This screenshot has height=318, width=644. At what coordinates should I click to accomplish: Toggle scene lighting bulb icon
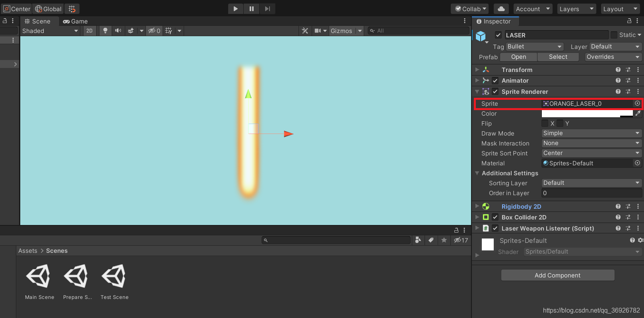click(x=105, y=31)
